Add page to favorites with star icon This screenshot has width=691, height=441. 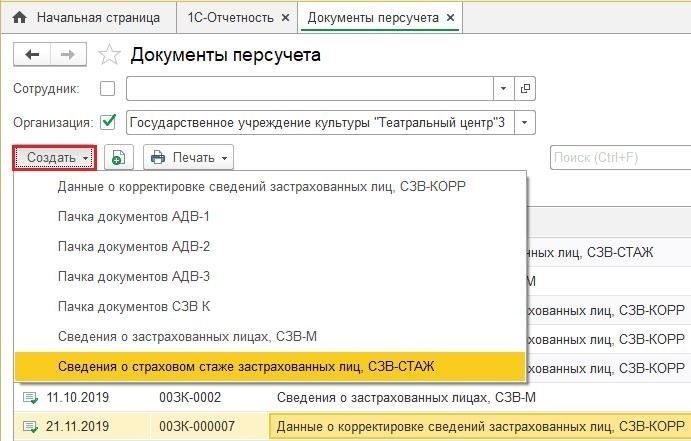(x=109, y=55)
